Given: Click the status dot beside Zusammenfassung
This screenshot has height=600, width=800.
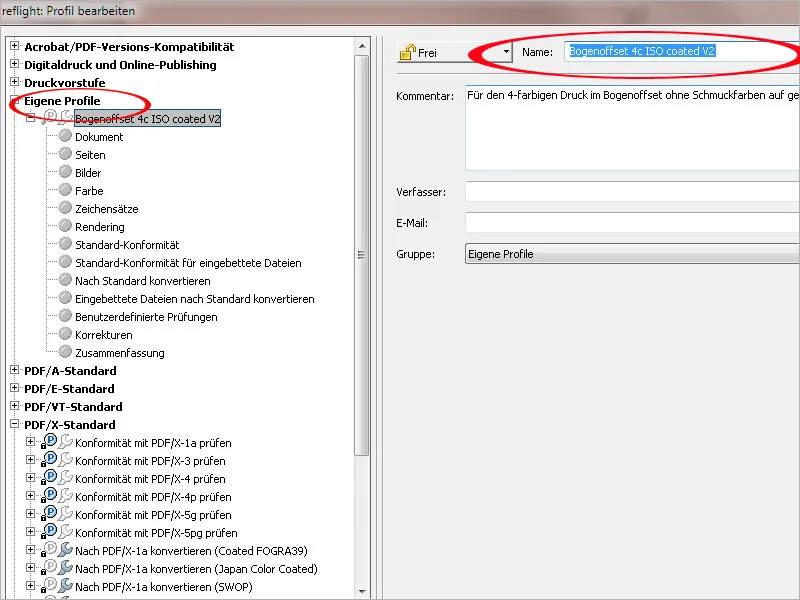Looking at the screenshot, I should tap(63, 352).
